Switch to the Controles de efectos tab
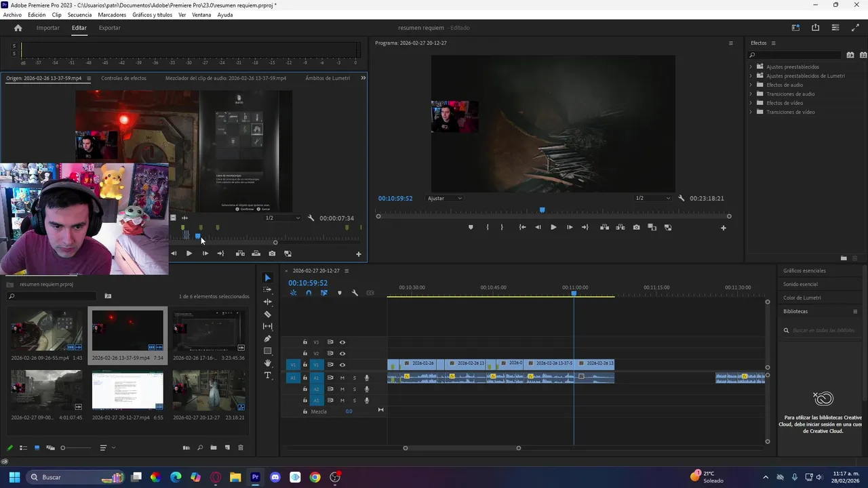868x488 pixels. pyautogui.click(x=123, y=78)
